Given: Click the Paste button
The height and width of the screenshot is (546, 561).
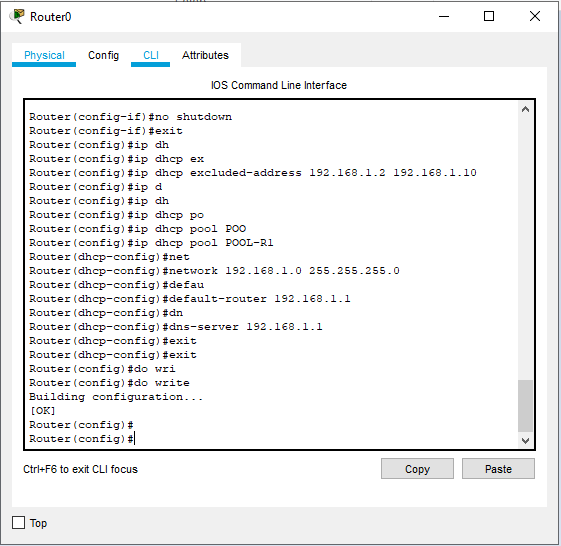Looking at the screenshot, I should pyautogui.click(x=498, y=469).
